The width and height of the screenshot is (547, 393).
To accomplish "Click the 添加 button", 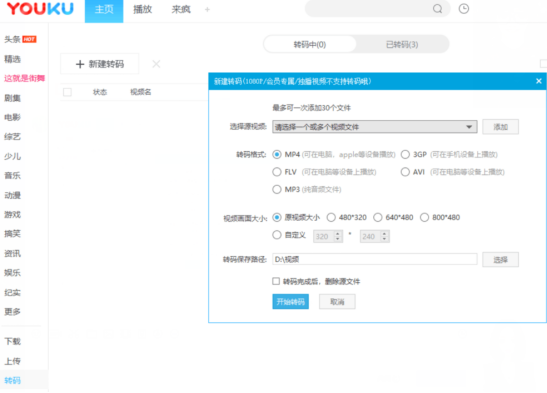I will point(500,127).
